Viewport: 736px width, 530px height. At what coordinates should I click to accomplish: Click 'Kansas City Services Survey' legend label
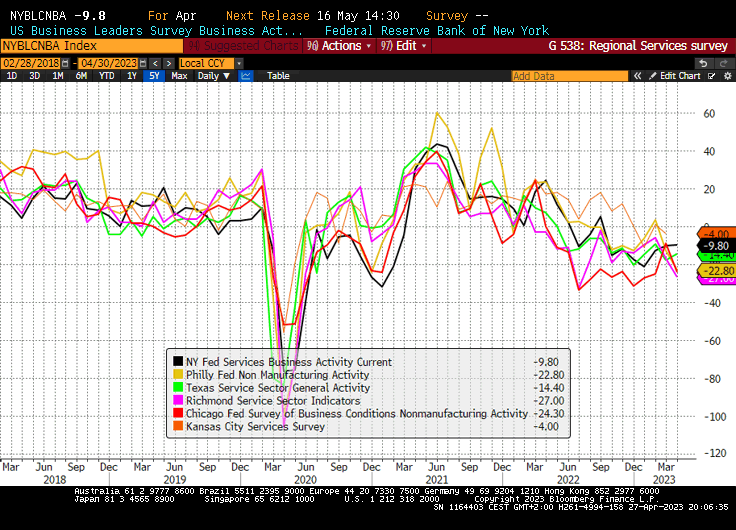click(x=255, y=427)
